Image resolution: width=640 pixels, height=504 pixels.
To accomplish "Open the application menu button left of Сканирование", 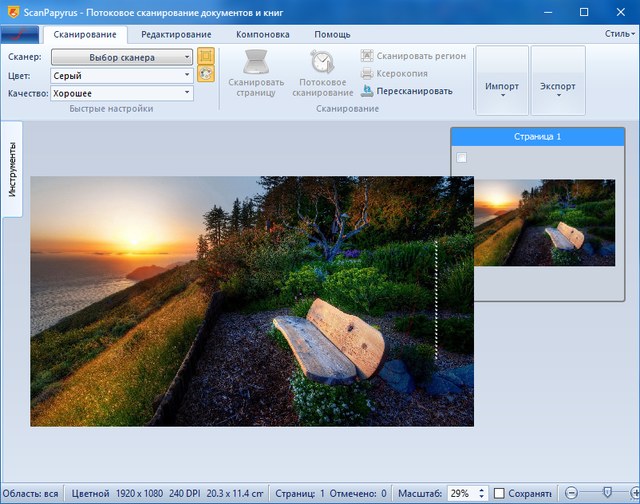I will pyautogui.click(x=20, y=35).
